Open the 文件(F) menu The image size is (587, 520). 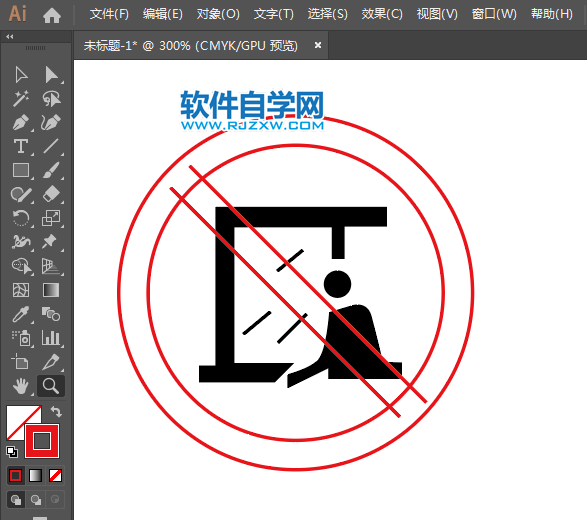pyautogui.click(x=109, y=14)
